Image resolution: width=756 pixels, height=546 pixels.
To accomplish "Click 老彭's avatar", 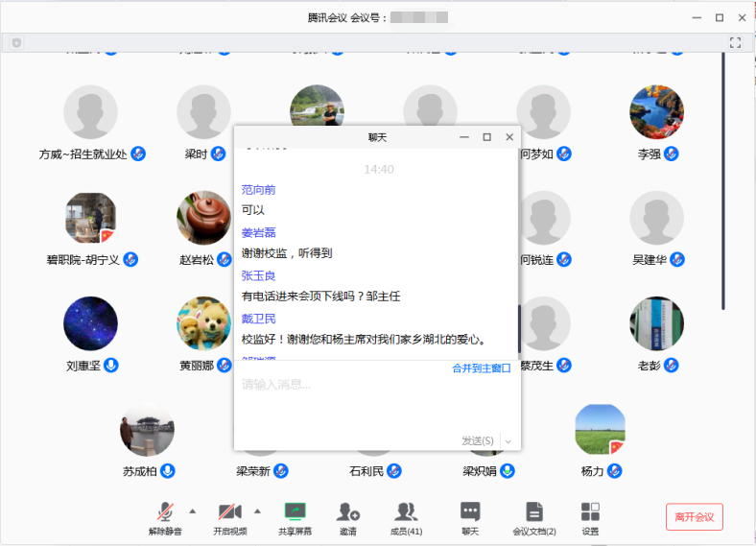I will (x=656, y=323).
